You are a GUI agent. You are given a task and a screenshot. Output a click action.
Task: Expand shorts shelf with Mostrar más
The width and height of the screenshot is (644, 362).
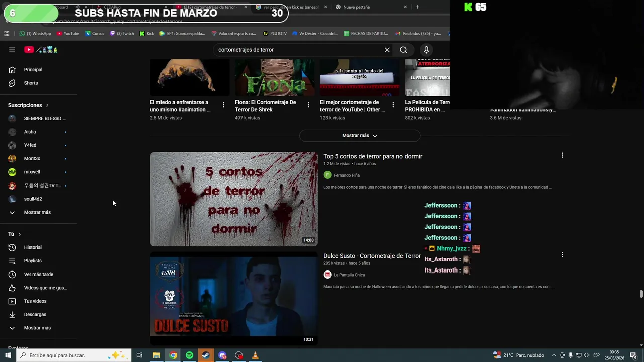pos(360,136)
